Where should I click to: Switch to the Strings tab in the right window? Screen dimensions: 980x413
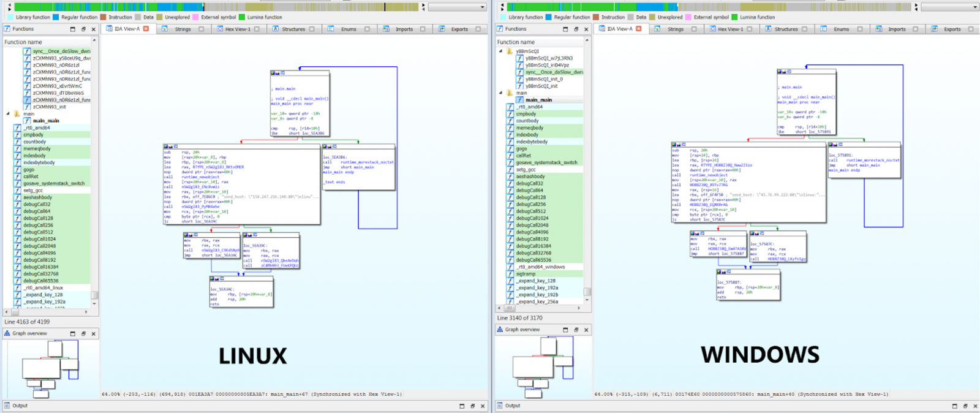pos(675,29)
